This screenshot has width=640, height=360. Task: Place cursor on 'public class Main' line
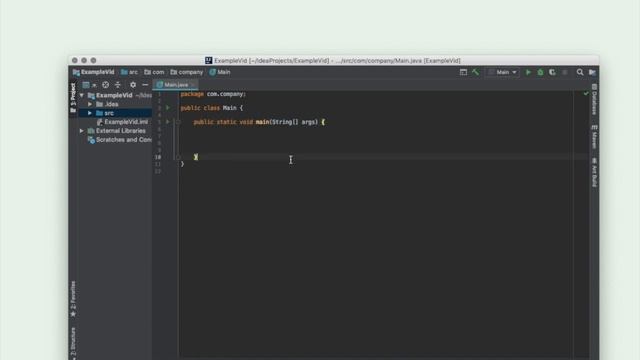pyautogui.click(x=212, y=108)
